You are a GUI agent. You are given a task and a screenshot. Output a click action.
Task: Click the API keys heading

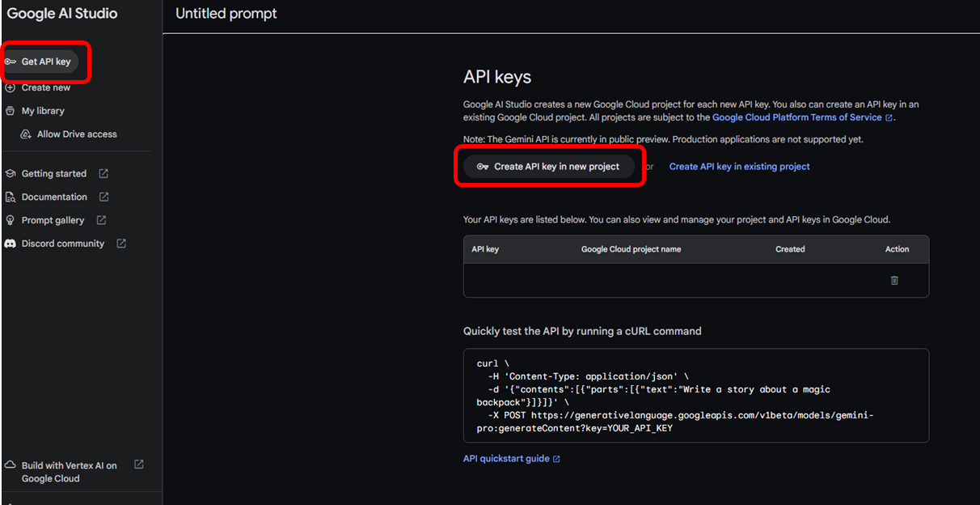click(x=497, y=77)
